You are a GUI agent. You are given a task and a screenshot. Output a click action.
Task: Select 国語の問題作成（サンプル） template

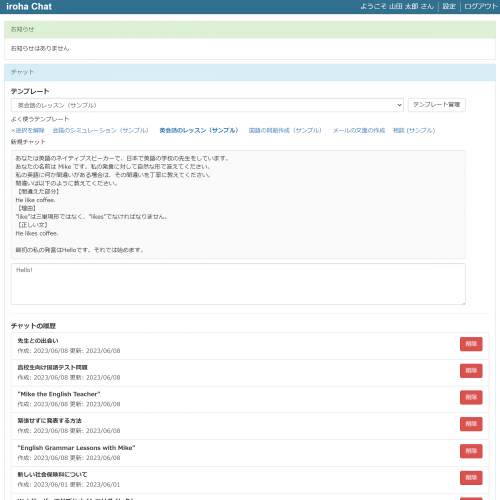(x=285, y=130)
